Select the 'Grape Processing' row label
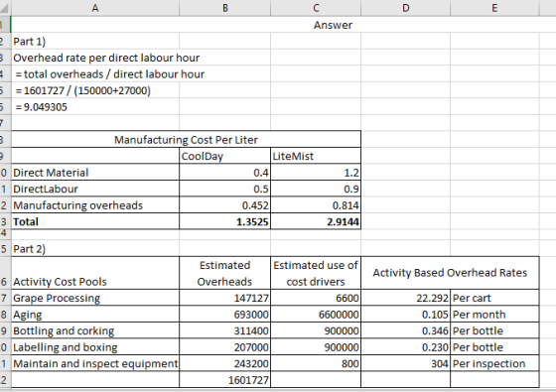Image resolution: width=556 pixels, height=392 pixels. pyautogui.click(x=95, y=298)
